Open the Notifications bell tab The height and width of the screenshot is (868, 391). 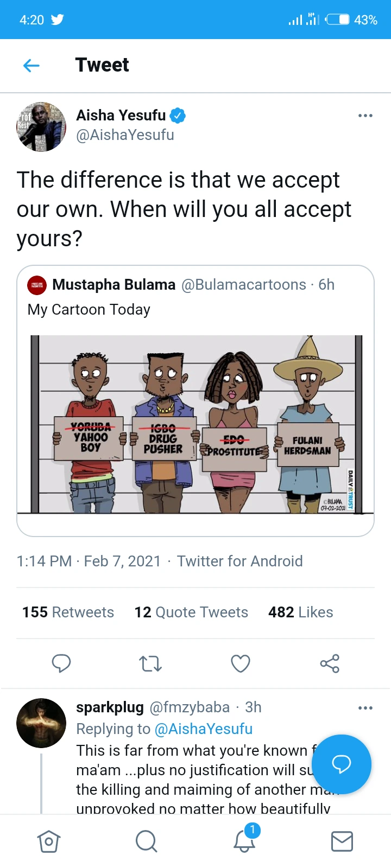[244, 840]
